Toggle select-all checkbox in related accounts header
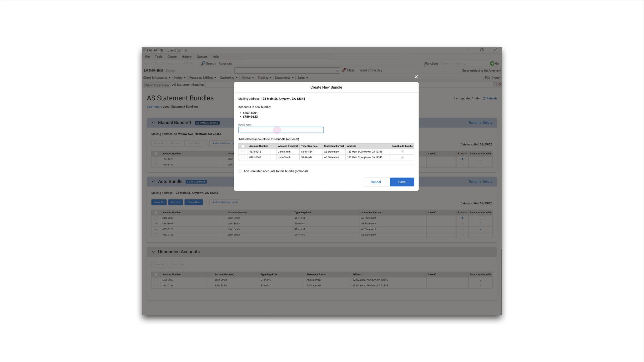Viewport: 644px width, 362px height. (243, 146)
